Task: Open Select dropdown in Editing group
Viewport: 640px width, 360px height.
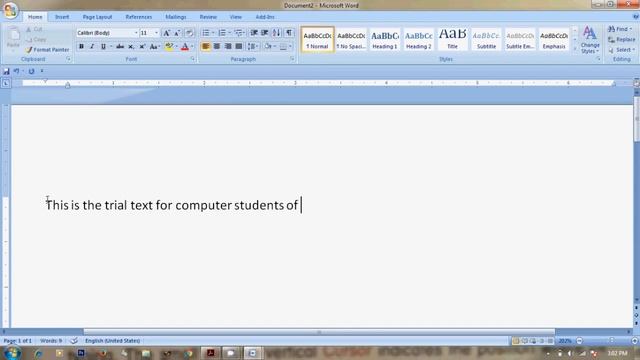Action: tap(622, 50)
